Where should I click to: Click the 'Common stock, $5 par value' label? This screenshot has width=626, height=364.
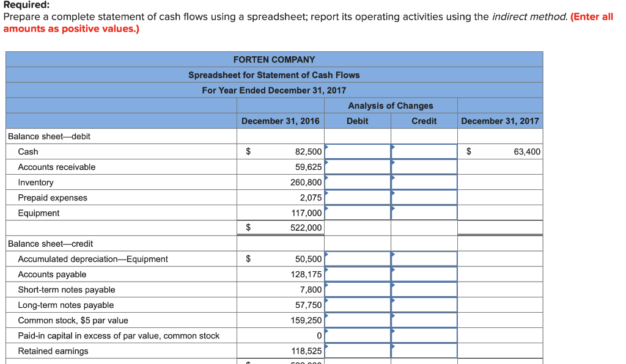pyautogui.click(x=73, y=321)
